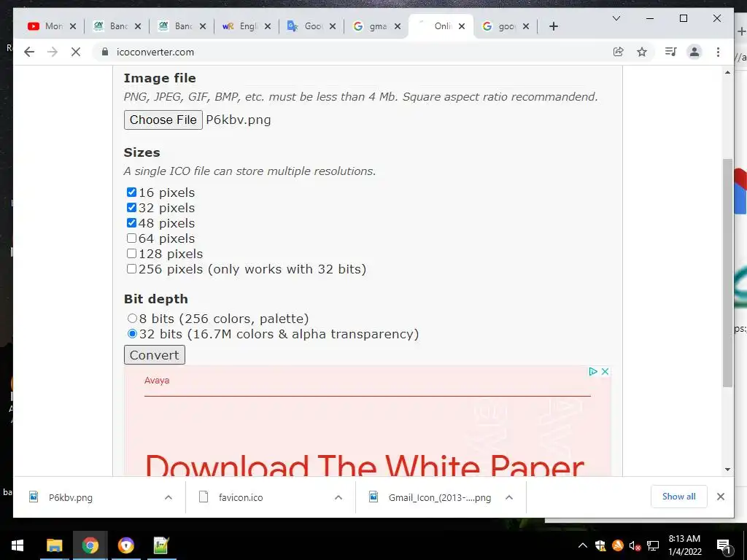This screenshot has height=560, width=747.
Task: Open the tab search dropdown arrow
Action: click(616, 18)
